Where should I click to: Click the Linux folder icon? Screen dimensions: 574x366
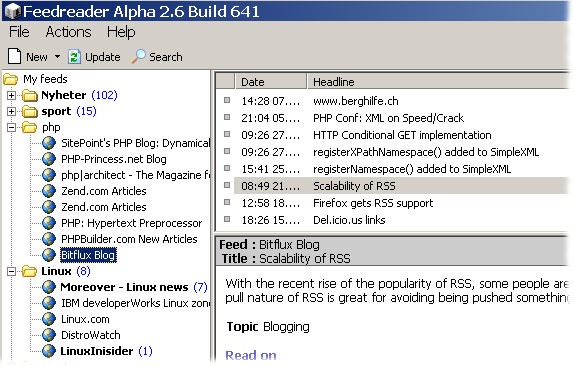point(30,271)
